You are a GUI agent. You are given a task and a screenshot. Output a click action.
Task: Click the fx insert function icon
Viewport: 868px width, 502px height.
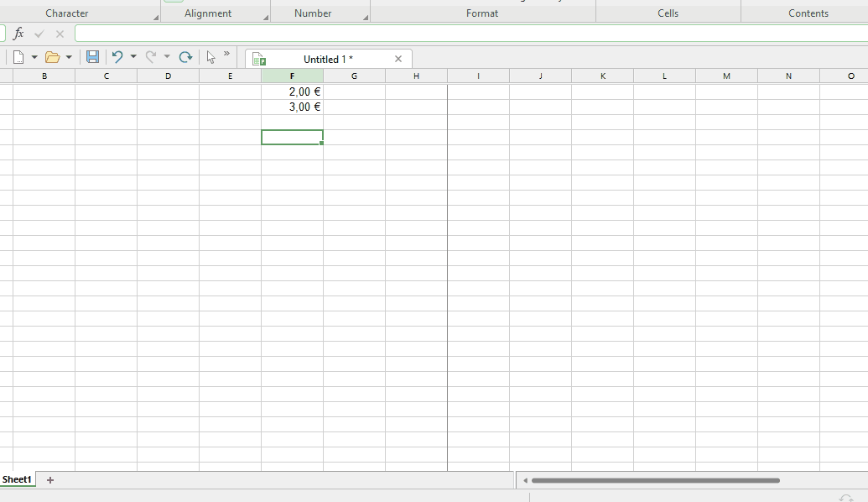(x=18, y=34)
